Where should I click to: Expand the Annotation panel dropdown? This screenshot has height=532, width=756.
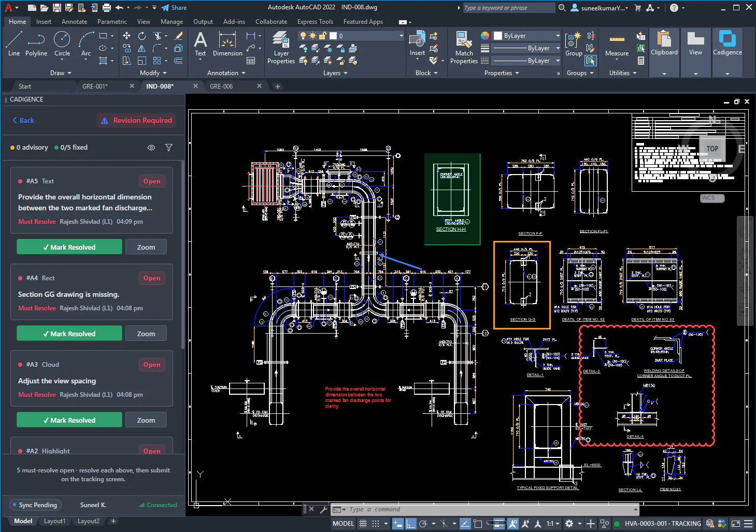point(226,73)
